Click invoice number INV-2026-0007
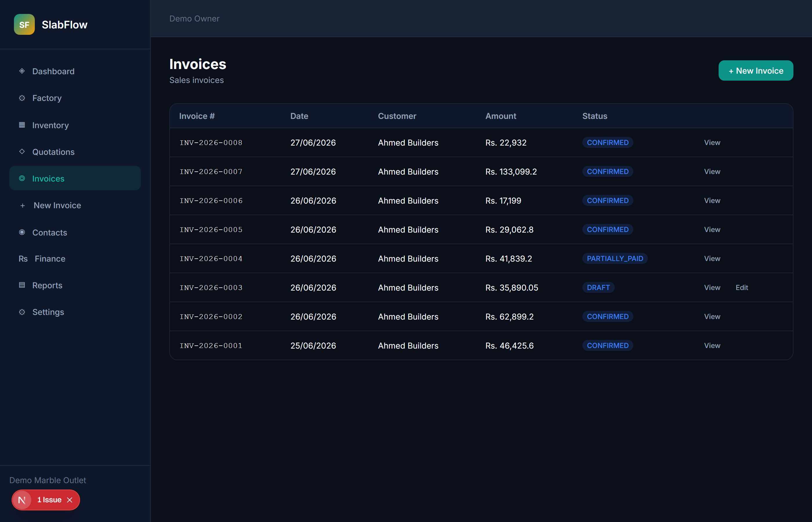This screenshot has height=522, width=812. coord(211,171)
